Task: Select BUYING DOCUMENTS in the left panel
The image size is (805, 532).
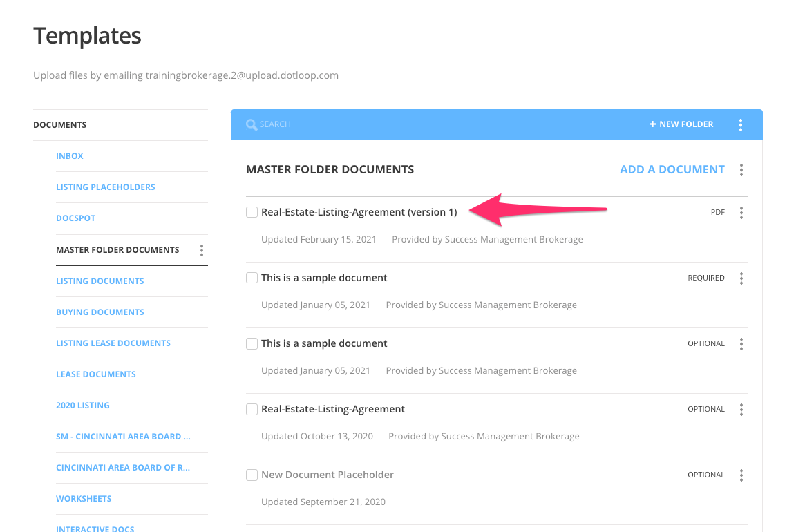Action: click(x=100, y=312)
